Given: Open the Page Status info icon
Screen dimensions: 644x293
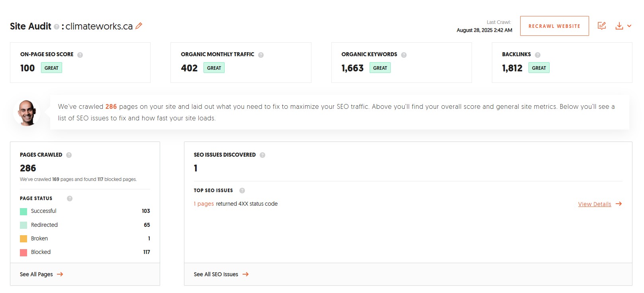Looking at the screenshot, I should 70,199.
